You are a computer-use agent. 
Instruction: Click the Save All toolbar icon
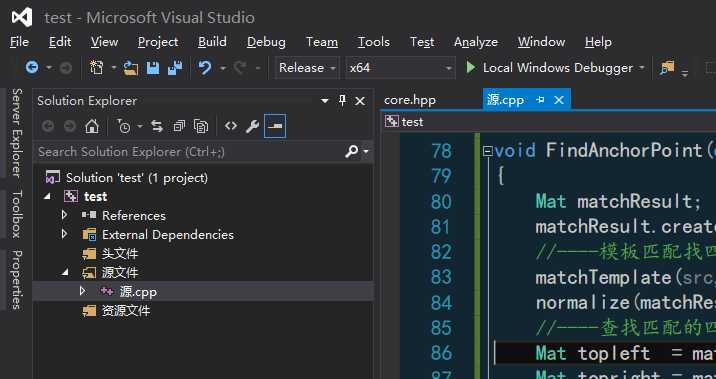coord(175,68)
